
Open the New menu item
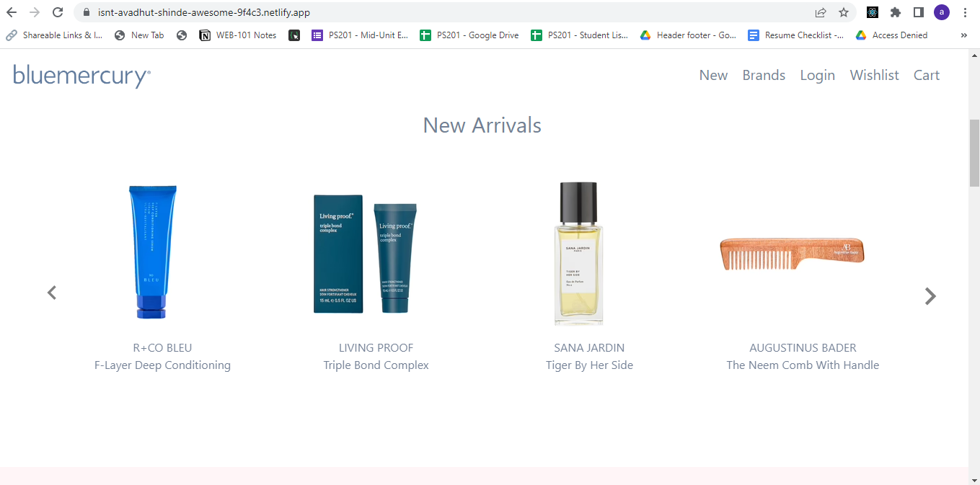coord(713,75)
